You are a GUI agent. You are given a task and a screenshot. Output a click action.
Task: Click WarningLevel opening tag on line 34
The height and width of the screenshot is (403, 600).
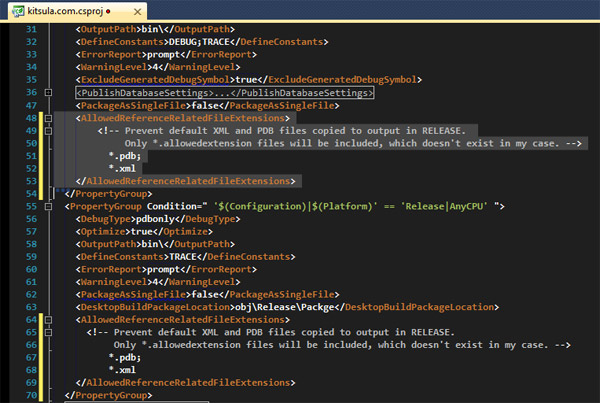click(114, 67)
